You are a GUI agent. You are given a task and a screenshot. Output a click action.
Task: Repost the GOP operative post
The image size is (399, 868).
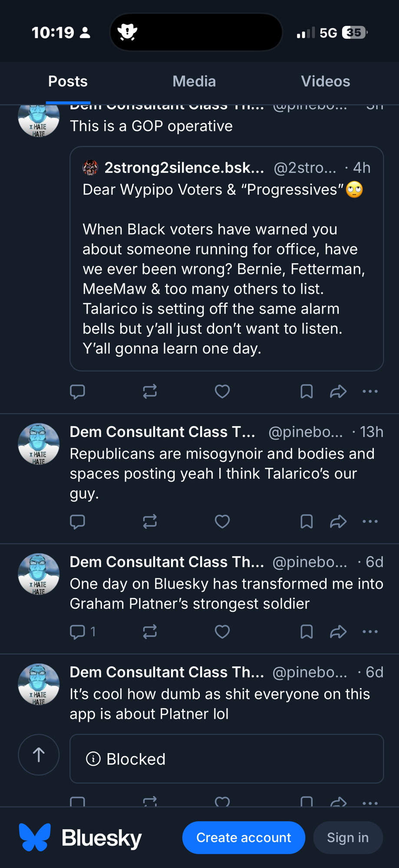150,391
